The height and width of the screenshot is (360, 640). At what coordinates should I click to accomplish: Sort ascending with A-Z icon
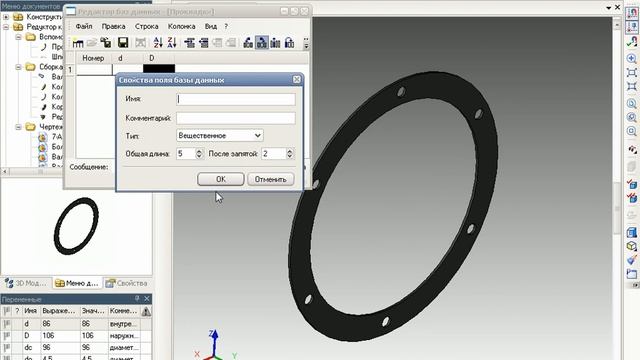[158, 42]
